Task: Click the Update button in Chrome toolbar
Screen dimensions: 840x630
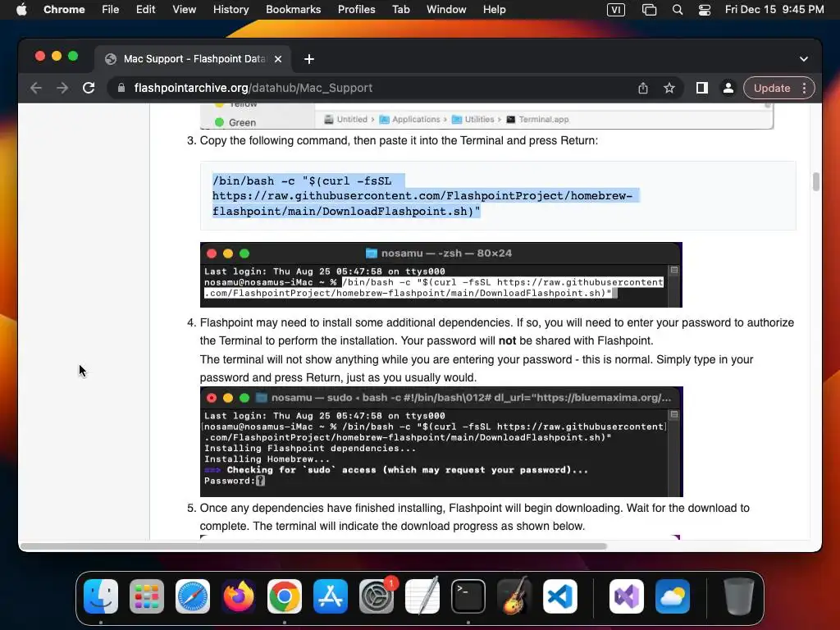Action: [771, 88]
